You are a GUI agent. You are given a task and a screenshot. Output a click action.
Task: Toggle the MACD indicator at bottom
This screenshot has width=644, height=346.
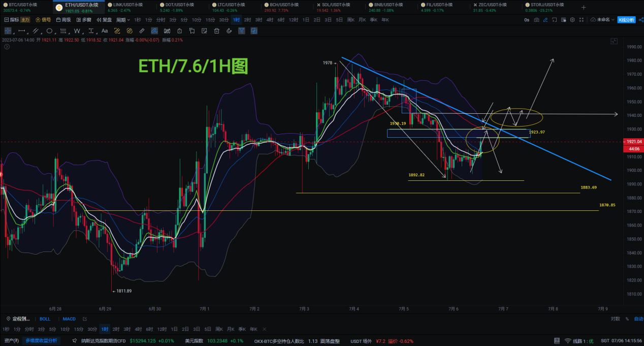[x=69, y=319]
